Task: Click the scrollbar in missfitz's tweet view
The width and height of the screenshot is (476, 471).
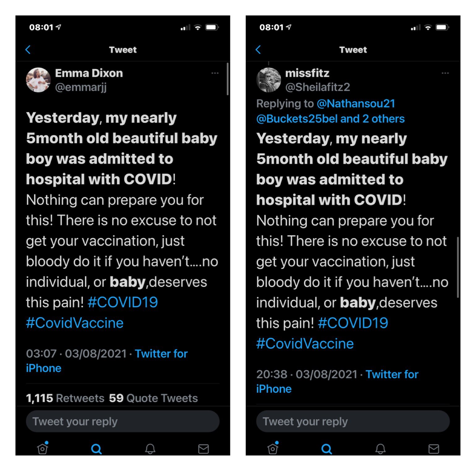Action: point(458,267)
